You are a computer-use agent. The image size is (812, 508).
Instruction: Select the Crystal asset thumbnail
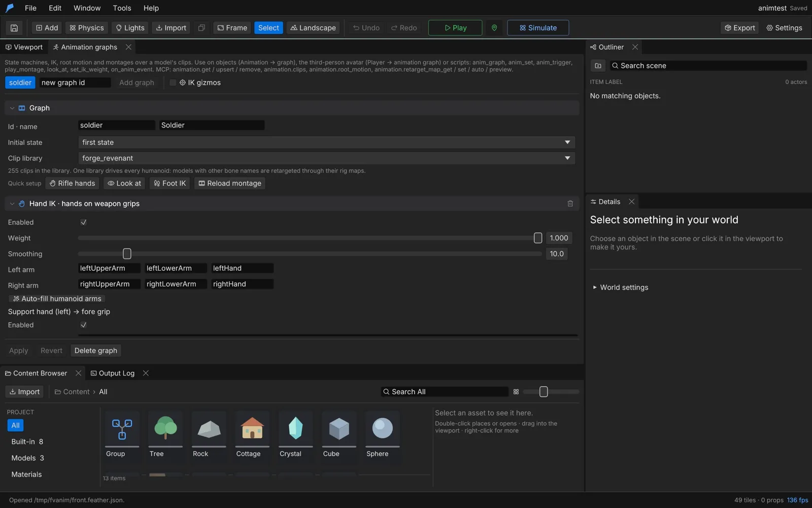(296, 428)
